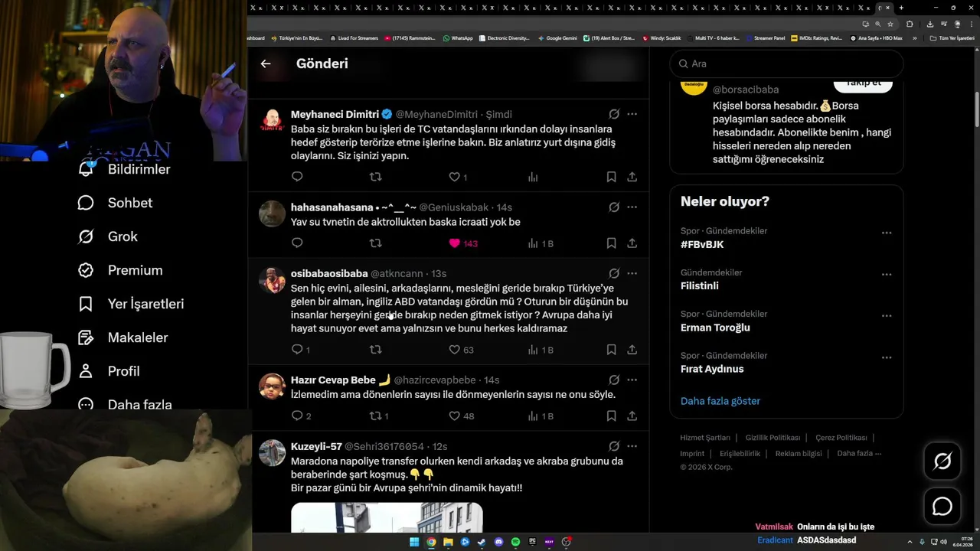Expand Daha fazla in the sidebar
This screenshot has width=980, height=551.
click(125, 404)
